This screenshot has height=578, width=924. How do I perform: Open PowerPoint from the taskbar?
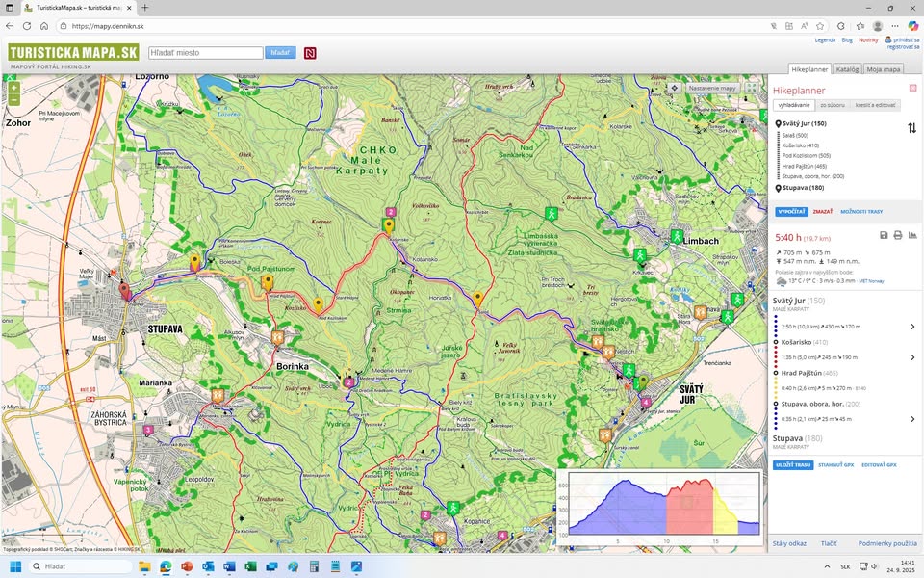pyautogui.click(x=187, y=566)
